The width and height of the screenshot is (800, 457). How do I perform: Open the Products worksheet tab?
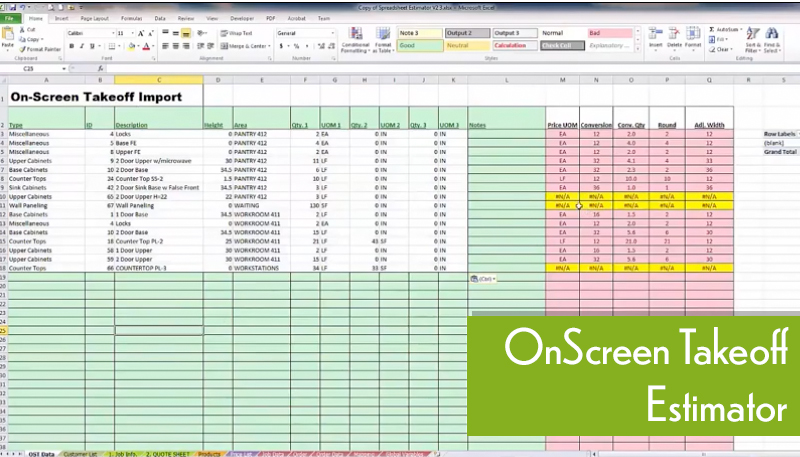(209, 453)
